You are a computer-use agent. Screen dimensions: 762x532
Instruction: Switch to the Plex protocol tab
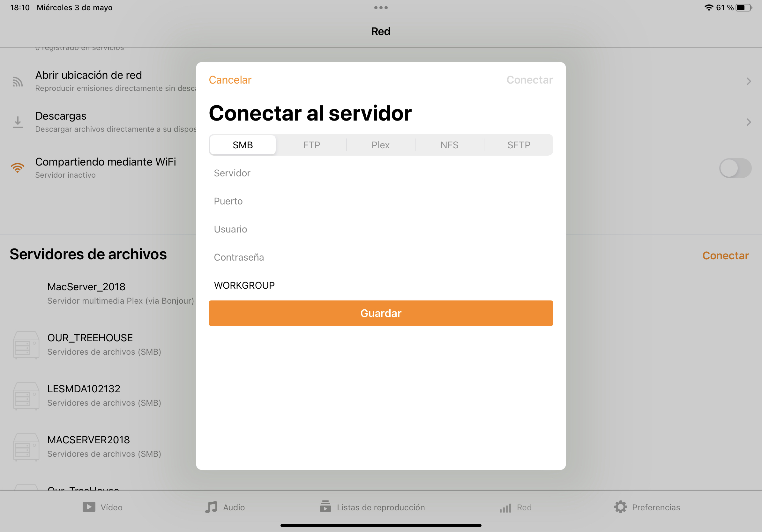tap(380, 145)
